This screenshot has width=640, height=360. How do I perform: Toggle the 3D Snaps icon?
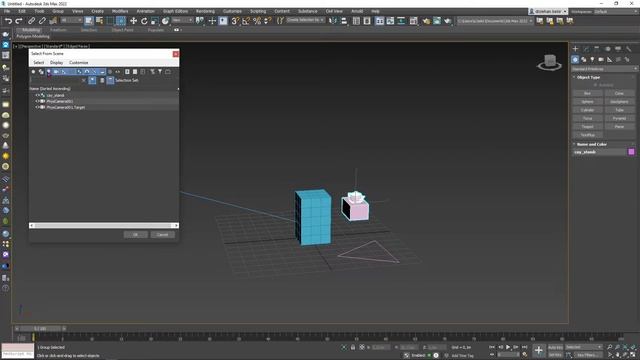click(235, 21)
